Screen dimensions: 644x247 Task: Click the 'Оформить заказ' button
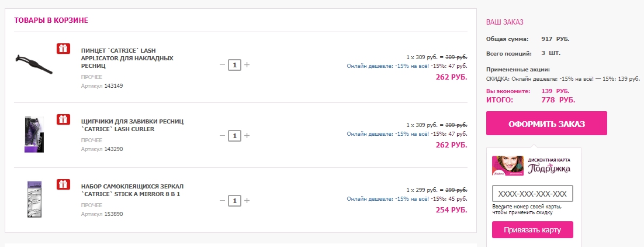[546, 123]
